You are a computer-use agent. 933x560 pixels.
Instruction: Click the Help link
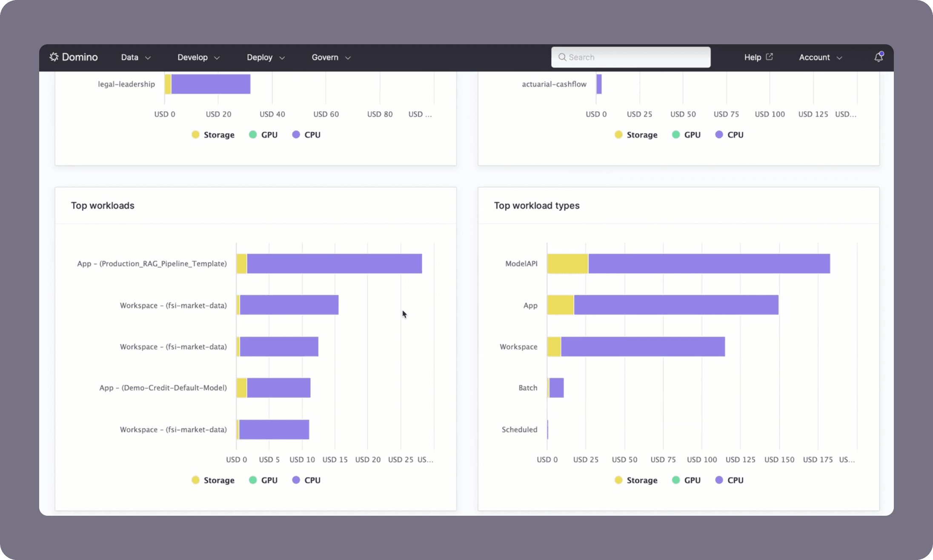(x=753, y=57)
